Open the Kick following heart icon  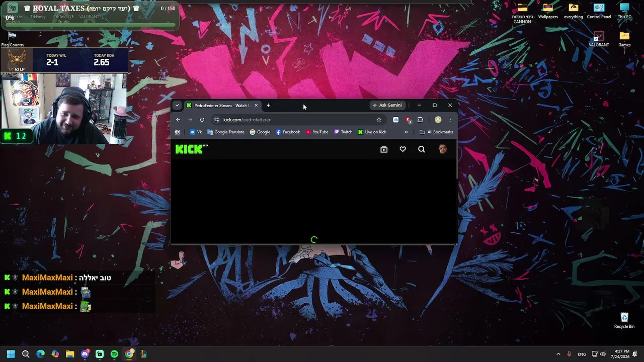tap(403, 149)
